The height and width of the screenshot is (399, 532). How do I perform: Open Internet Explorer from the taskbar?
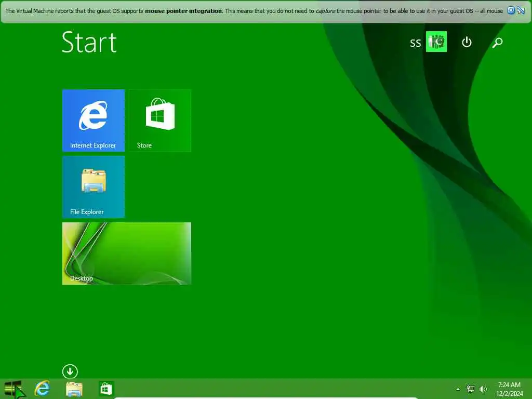click(x=43, y=389)
